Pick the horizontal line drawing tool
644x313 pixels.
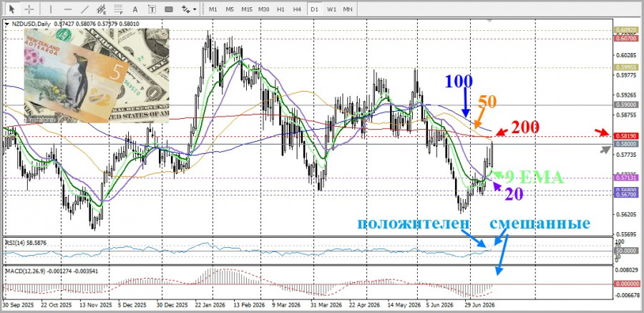point(68,9)
